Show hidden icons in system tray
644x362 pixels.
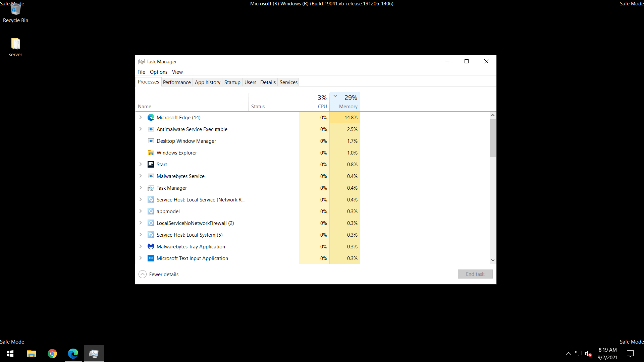(568, 354)
